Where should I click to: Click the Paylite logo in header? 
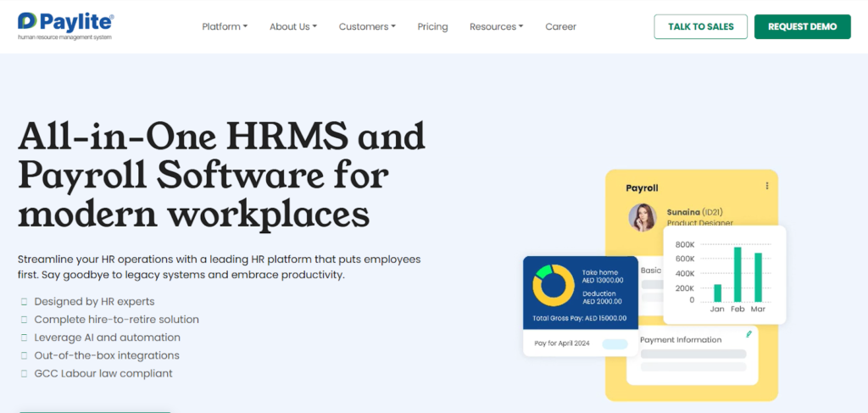[x=65, y=25]
